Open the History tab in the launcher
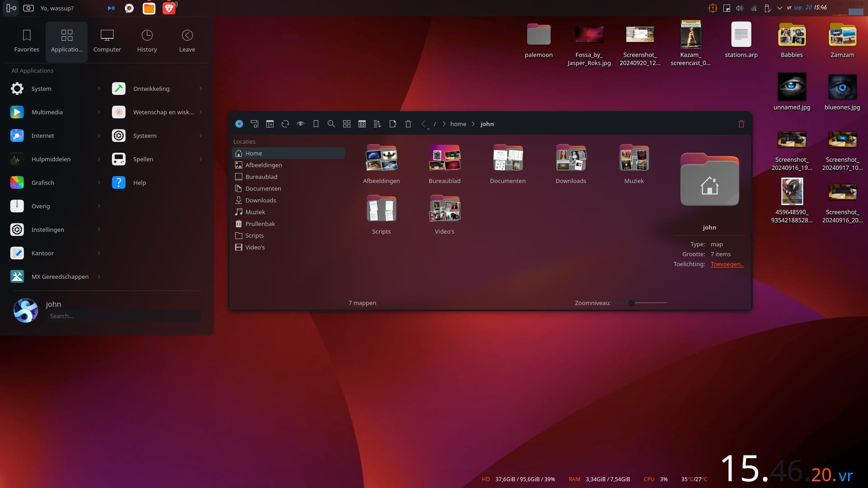 click(x=147, y=41)
